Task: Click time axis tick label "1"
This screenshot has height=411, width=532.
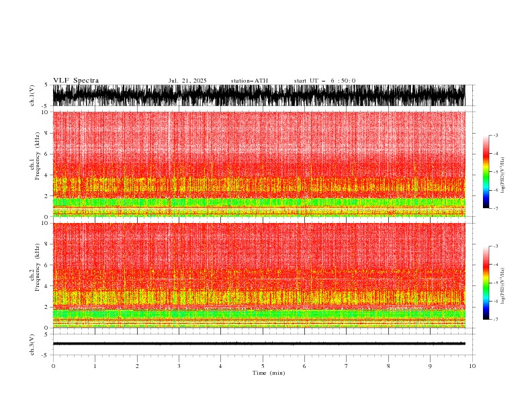Action: (x=95, y=366)
